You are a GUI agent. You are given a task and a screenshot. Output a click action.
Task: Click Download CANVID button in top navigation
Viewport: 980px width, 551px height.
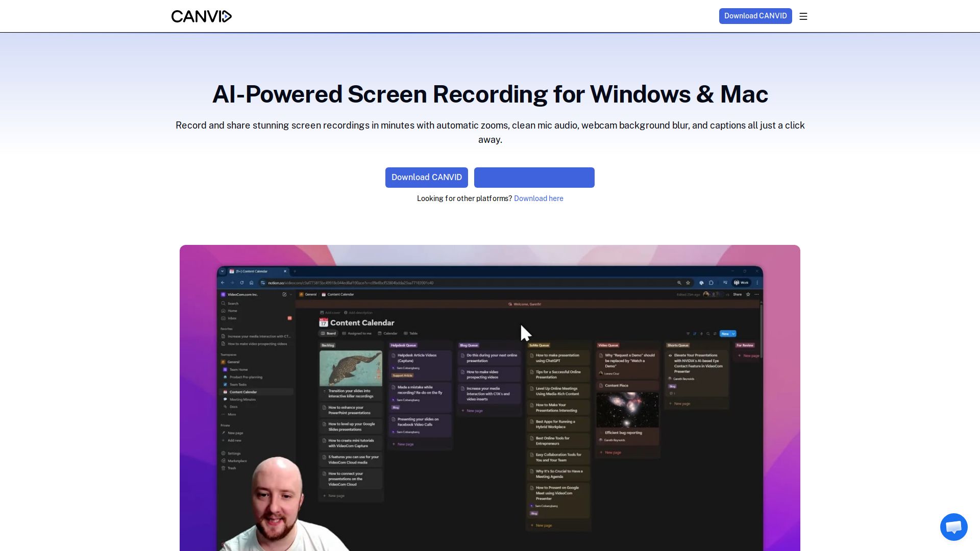click(x=755, y=16)
